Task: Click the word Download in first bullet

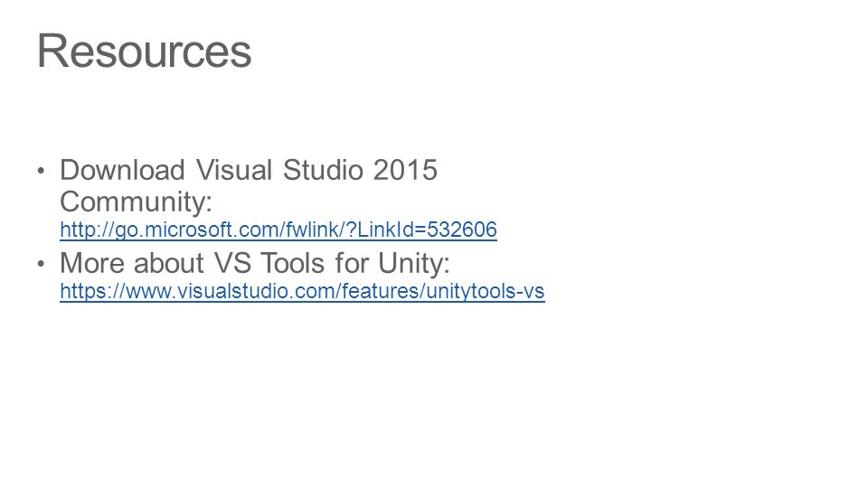Action: click(122, 169)
